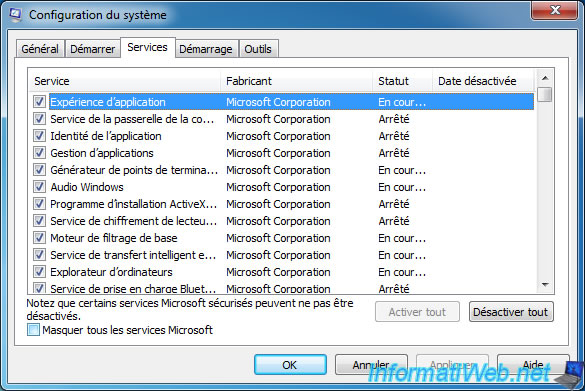
Task: Click En cour… status of Audio Windows
Action: coord(402,187)
